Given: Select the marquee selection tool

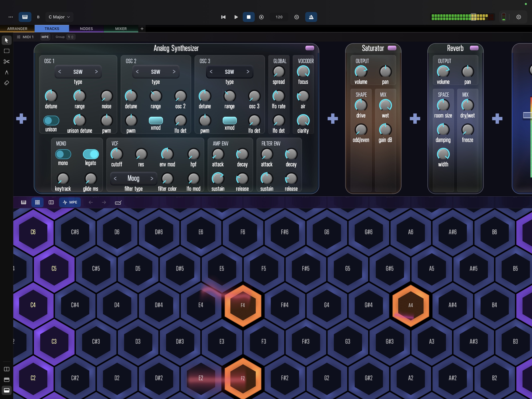Looking at the screenshot, I should tap(6, 51).
